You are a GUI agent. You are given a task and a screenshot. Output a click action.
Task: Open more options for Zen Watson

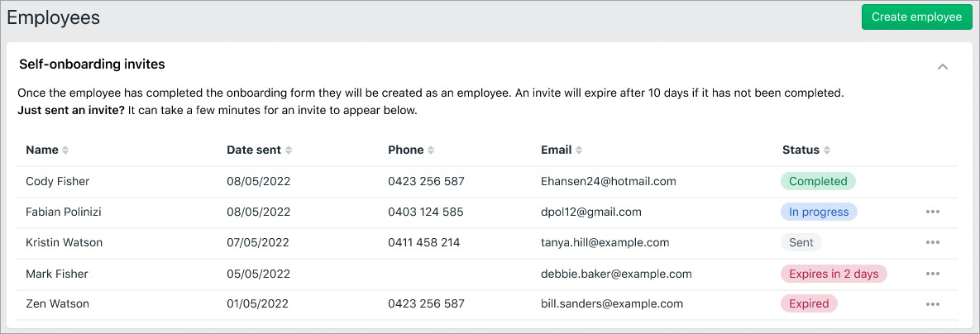click(933, 304)
